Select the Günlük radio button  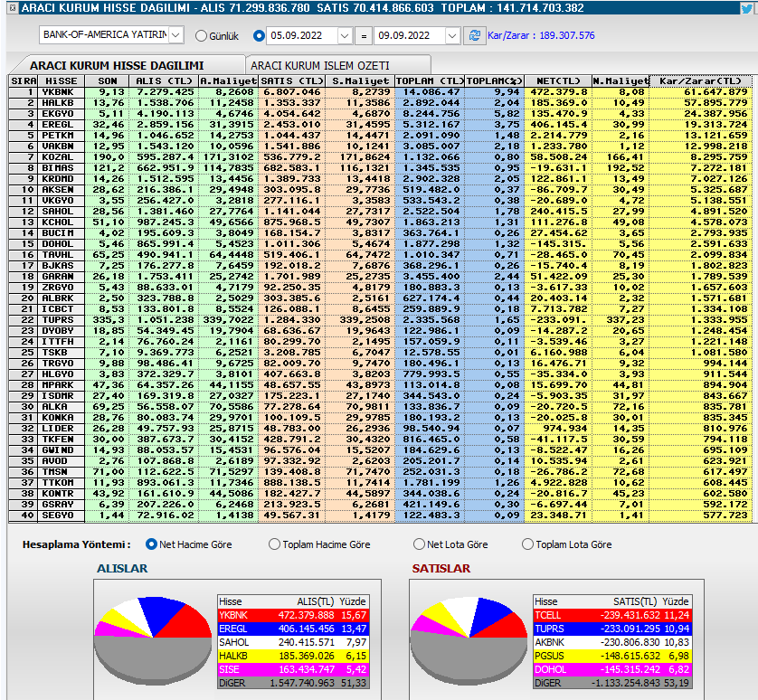click(x=201, y=36)
